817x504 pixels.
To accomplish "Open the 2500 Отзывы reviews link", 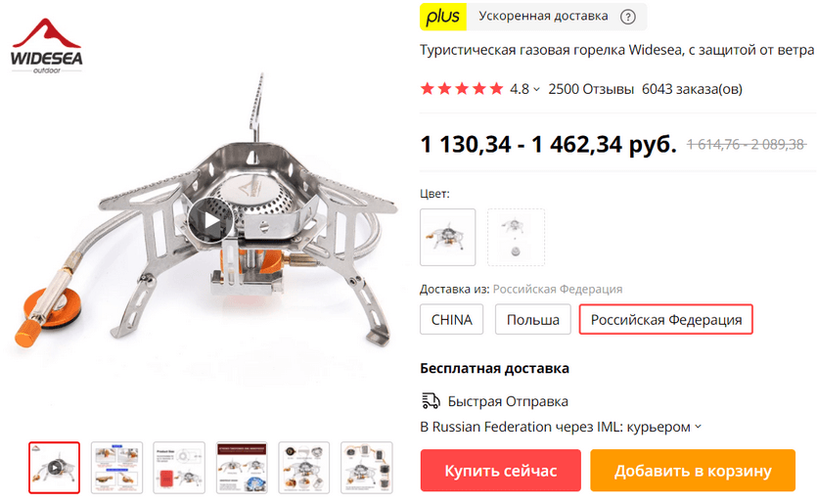I will pos(591,89).
